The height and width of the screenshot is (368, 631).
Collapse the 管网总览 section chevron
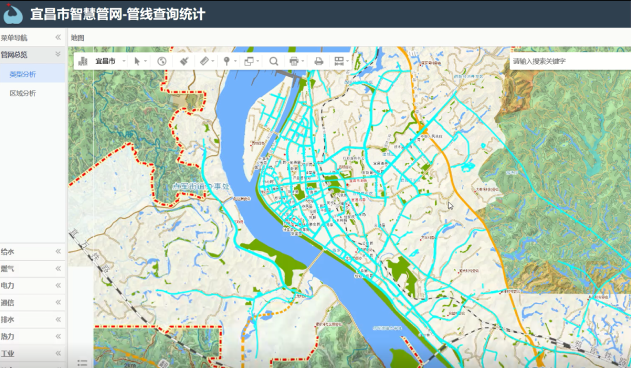[x=58, y=54]
